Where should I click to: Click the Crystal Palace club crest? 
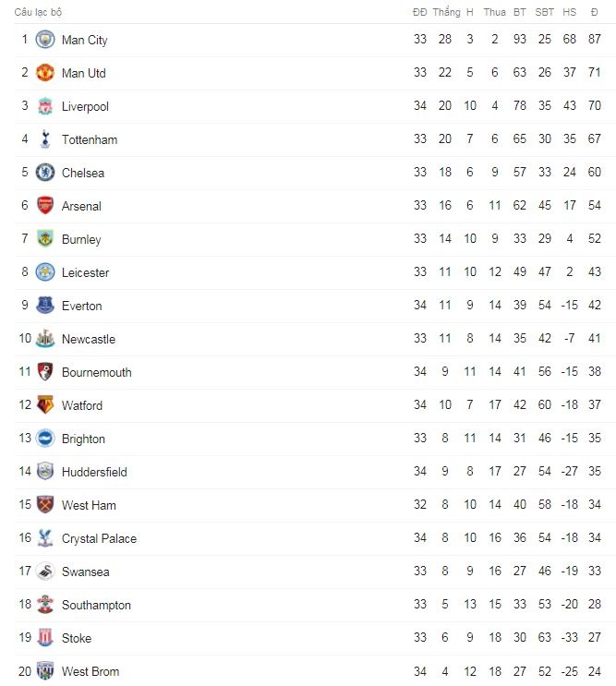click(x=45, y=538)
